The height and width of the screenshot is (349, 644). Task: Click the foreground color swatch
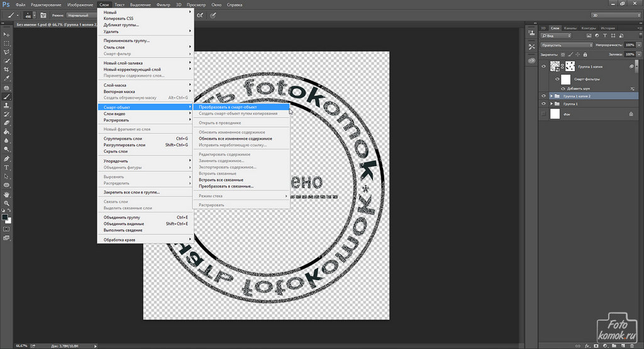coord(4,217)
